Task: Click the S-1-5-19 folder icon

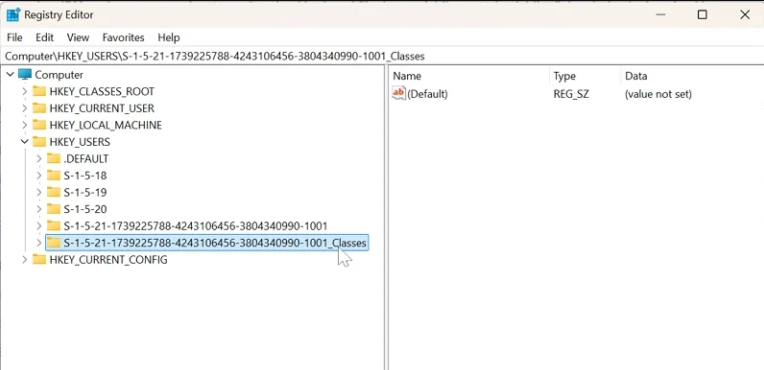Action: tap(54, 192)
